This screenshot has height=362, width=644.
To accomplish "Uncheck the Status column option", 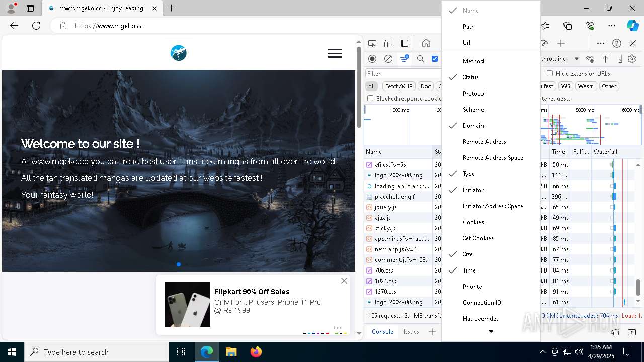I will [x=491, y=77].
